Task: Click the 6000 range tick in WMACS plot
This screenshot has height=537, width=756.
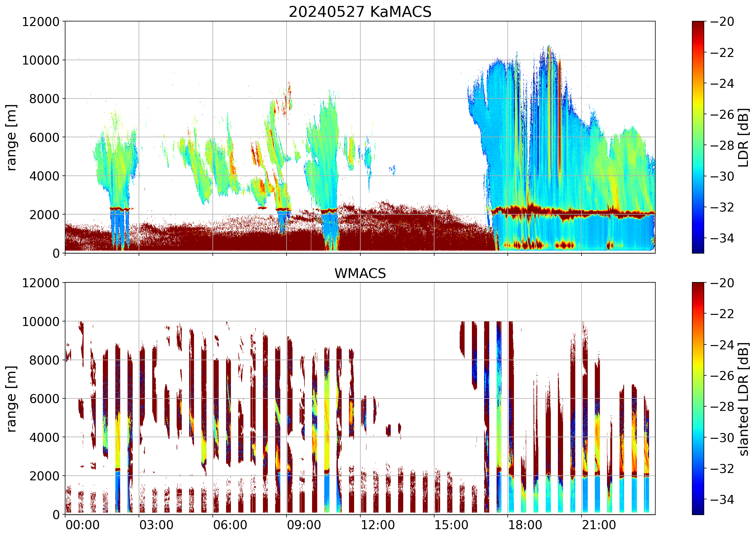Action: (44, 399)
